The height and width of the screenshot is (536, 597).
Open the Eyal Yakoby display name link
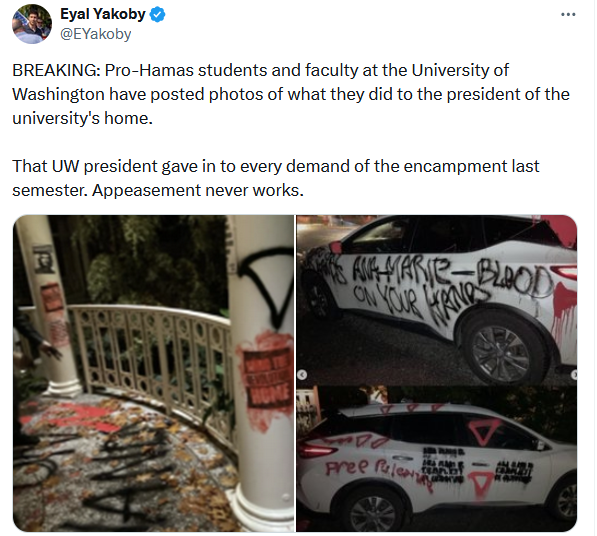pos(103,14)
